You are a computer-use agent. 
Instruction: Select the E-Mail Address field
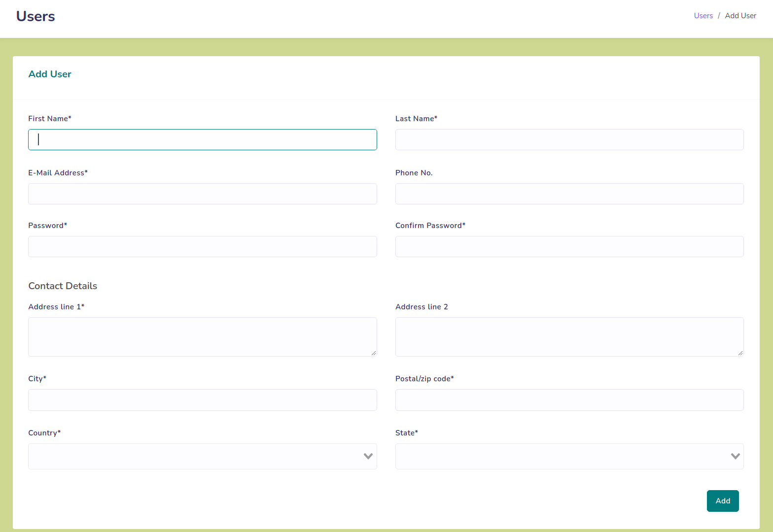coord(202,194)
